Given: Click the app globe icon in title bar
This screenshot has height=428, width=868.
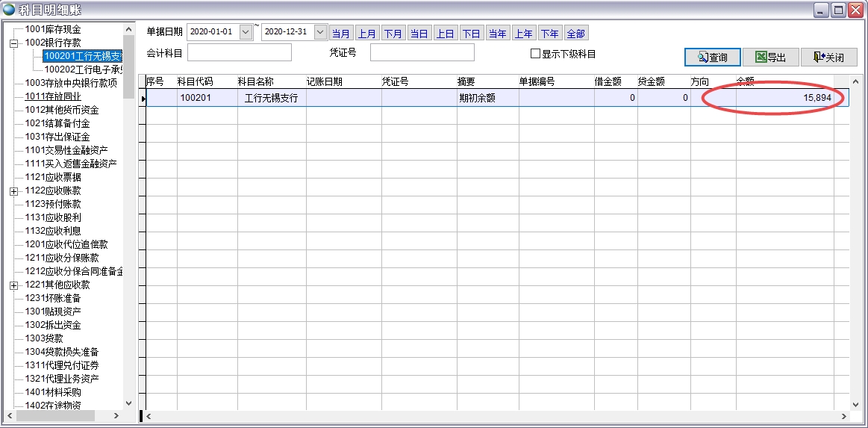Looking at the screenshot, I should 9,10.
